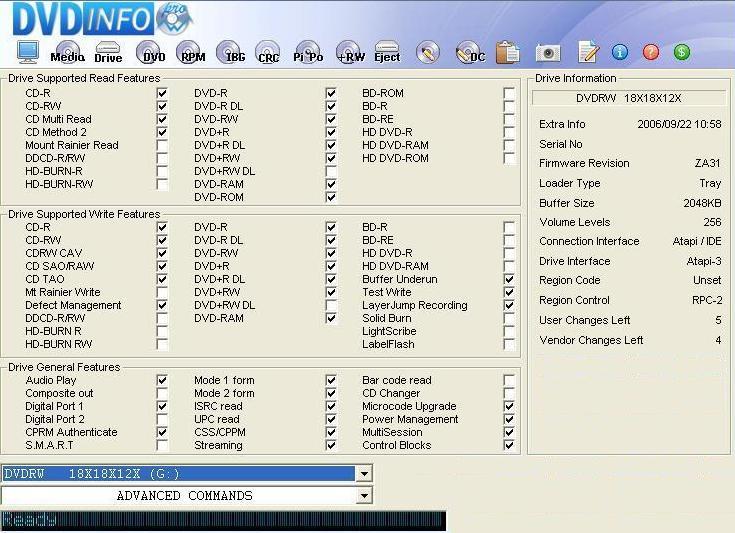Click the ZA31 firmware revision value
This screenshot has height=533, width=735.
click(707, 163)
